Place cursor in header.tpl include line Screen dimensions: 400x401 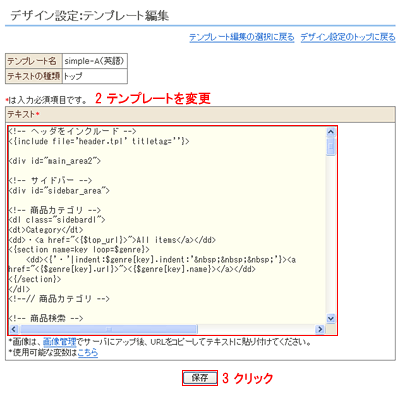point(99,141)
